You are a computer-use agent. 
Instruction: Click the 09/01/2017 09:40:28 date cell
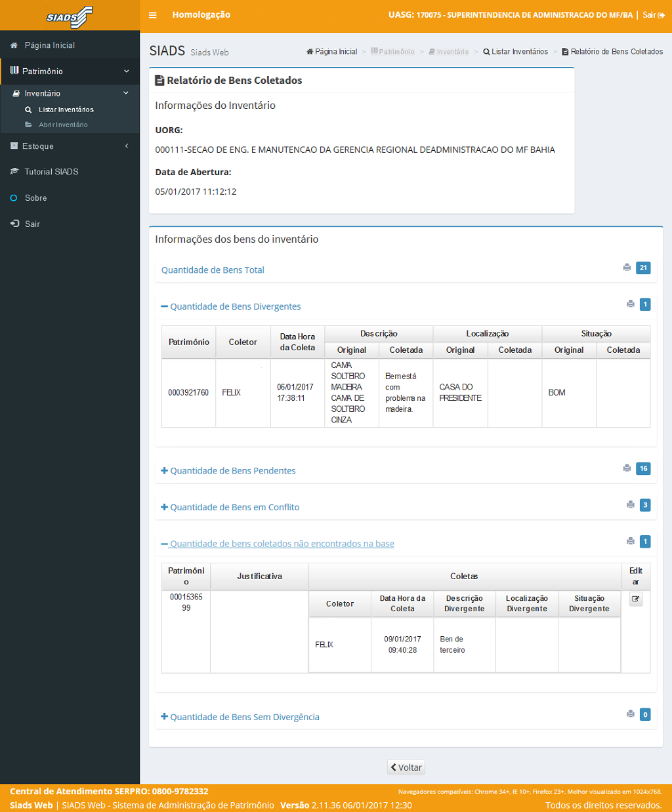pyautogui.click(x=402, y=645)
